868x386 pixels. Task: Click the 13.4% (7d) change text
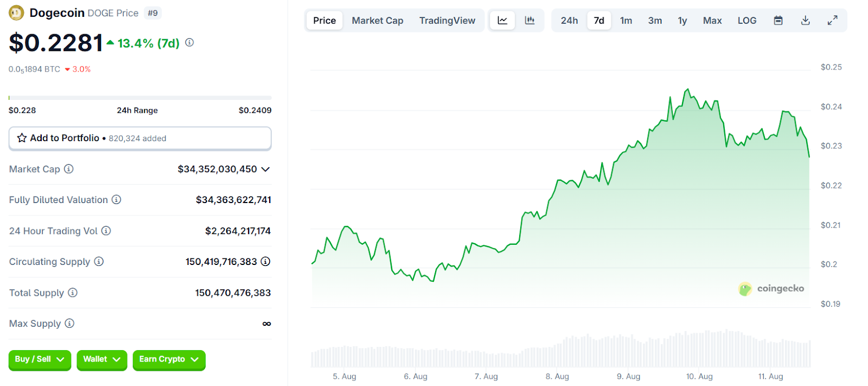(x=149, y=43)
